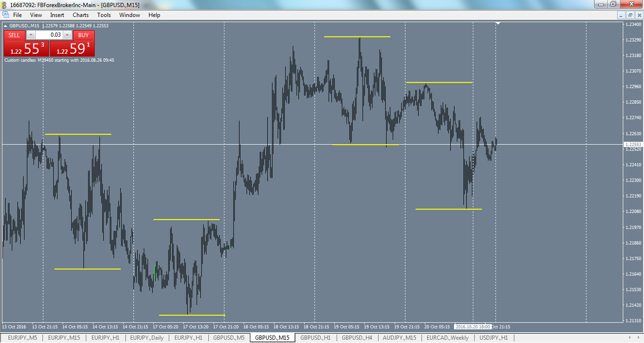
Task: Open the Window menu
Action: click(x=129, y=15)
